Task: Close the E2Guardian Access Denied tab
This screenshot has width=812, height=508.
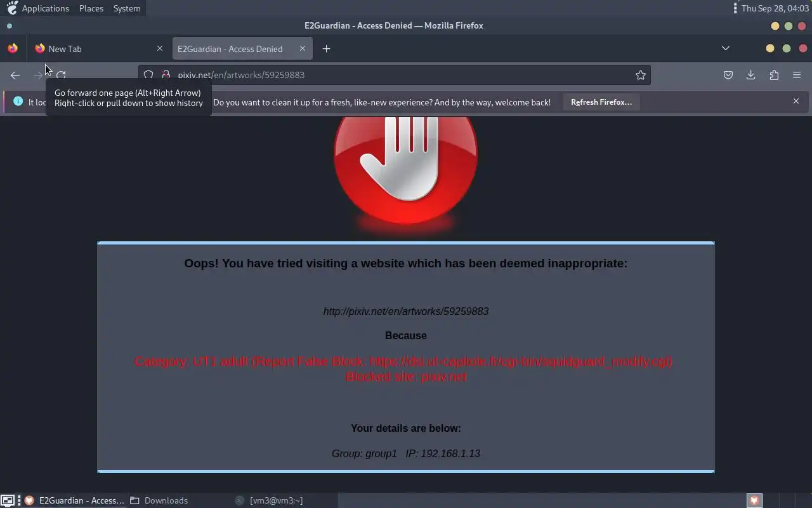Action: coord(303,48)
